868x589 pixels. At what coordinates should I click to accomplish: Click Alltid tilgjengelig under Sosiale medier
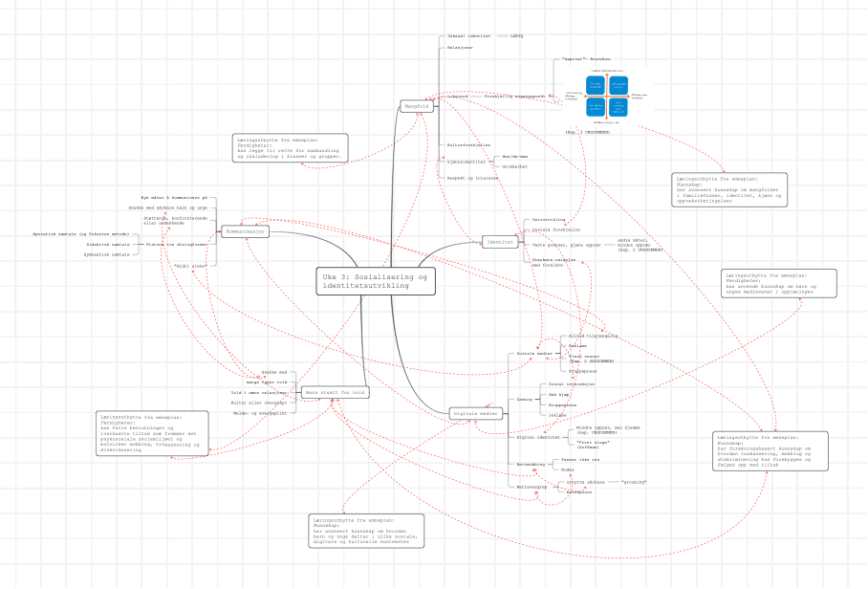(x=593, y=336)
